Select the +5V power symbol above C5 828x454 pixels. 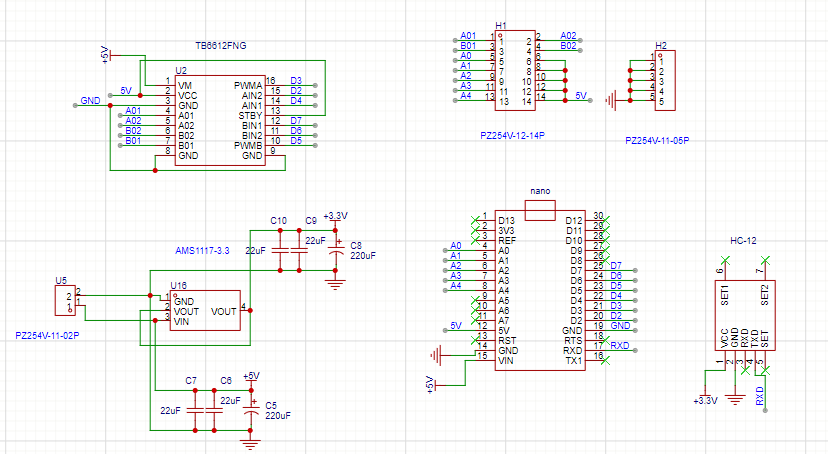coord(251,375)
